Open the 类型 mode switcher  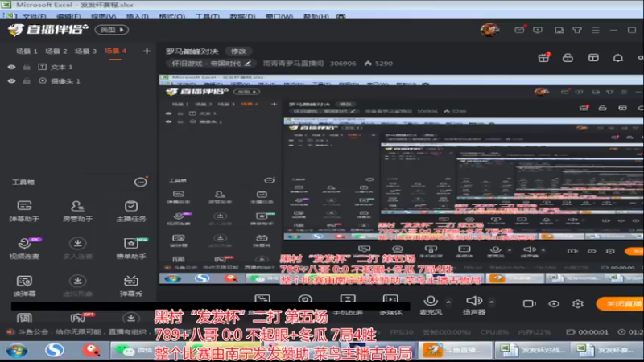(112, 30)
